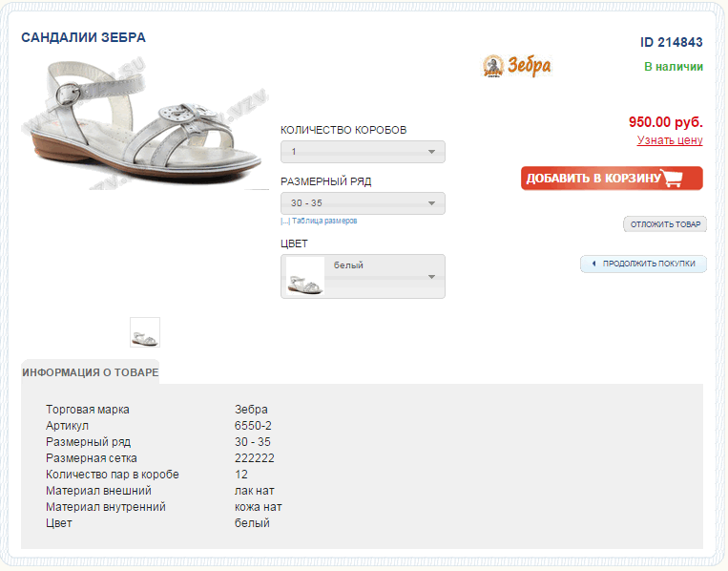
Task: Switch to the Информация о товаре tab
Action: pos(91,372)
